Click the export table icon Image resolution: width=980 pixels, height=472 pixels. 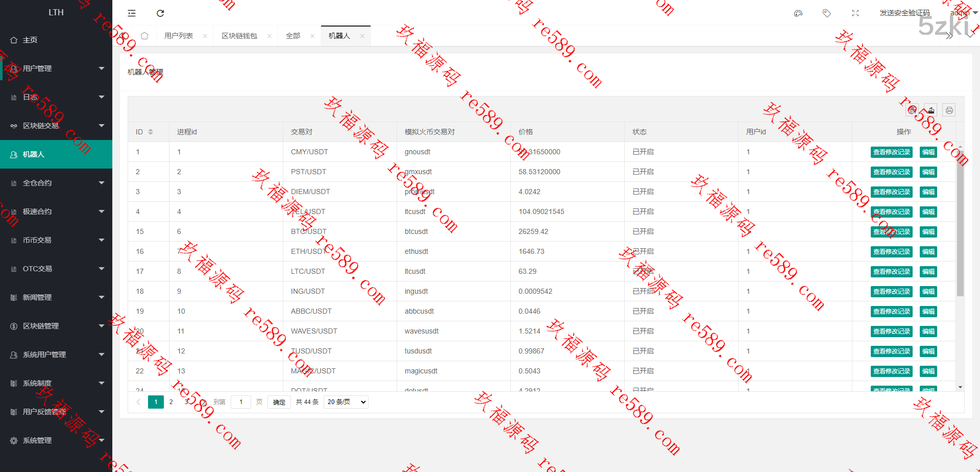(x=930, y=110)
